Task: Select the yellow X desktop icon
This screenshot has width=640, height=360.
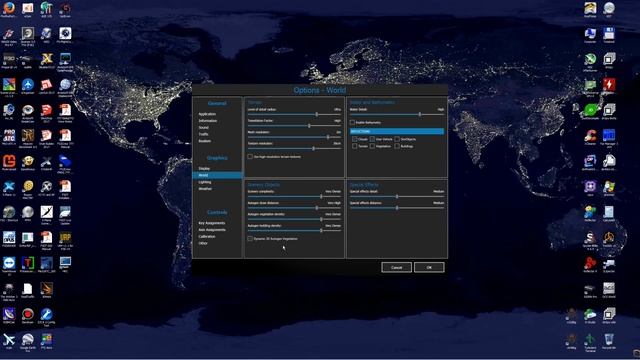Action: tap(47, 59)
